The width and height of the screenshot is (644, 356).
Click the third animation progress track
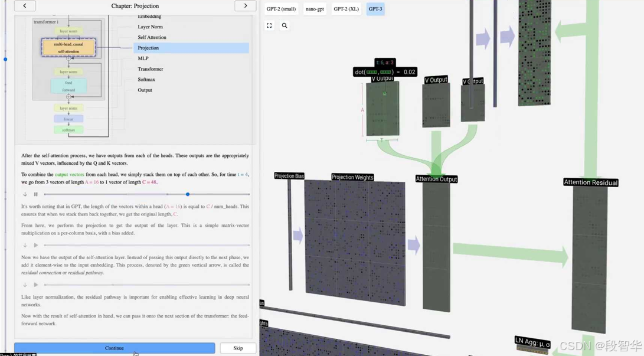(x=146, y=285)
